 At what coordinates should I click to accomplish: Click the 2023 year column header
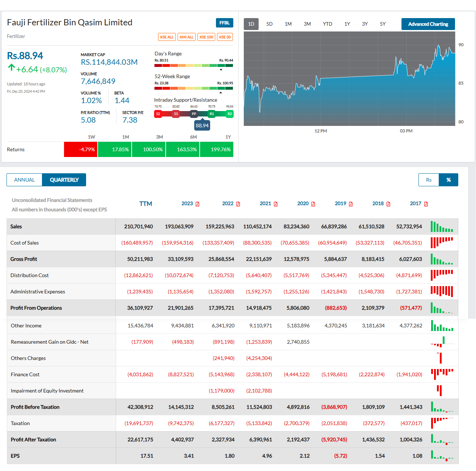pyautogui.click(x=187, y=204)
